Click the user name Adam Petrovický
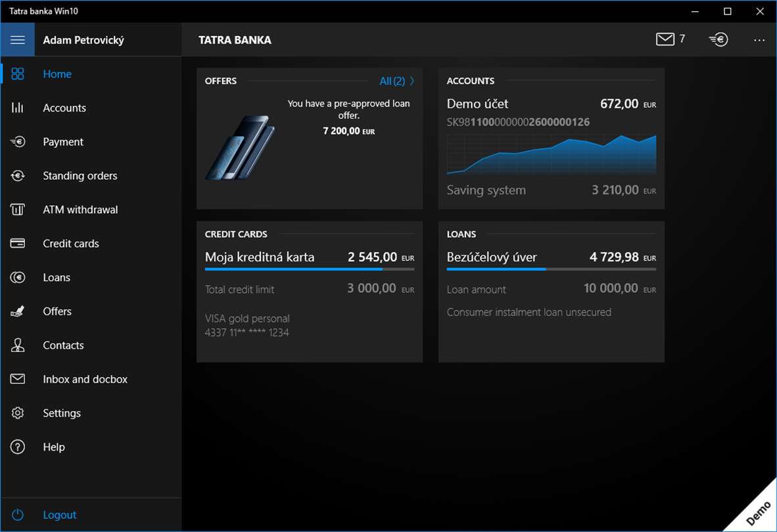 [83, 40]
